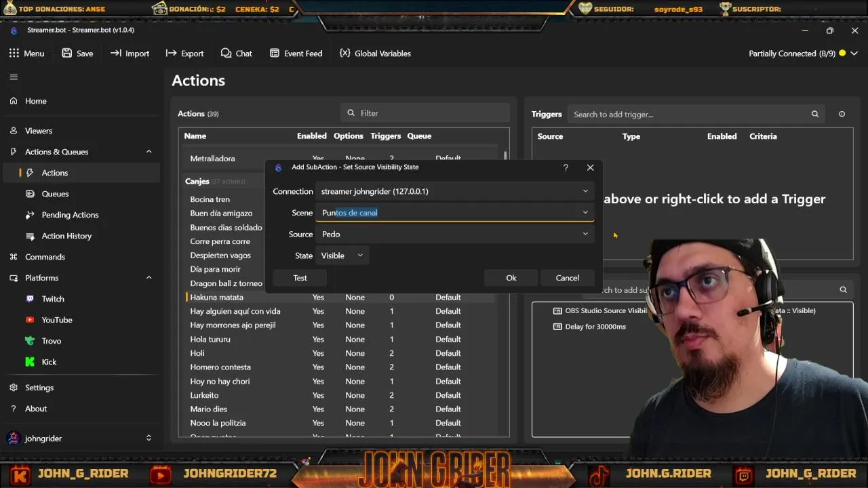Click the dialog help question mark
The width and height of the screenshot is (868, 488).
click(566, 167)
